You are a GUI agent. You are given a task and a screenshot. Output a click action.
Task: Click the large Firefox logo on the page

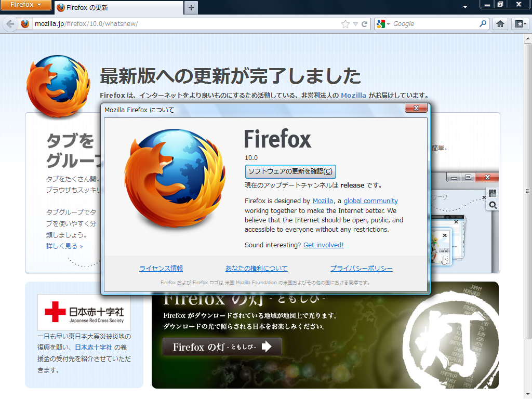[59, 87]
